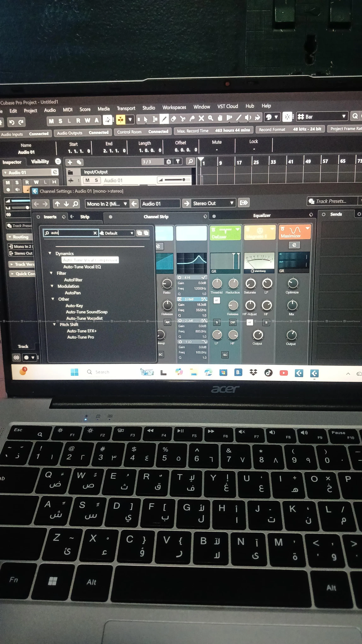Switch to the Sends tab
Image resolution: width=362 pixels, height=644 pixels.
pyautogui.click(x=336, y=214)
